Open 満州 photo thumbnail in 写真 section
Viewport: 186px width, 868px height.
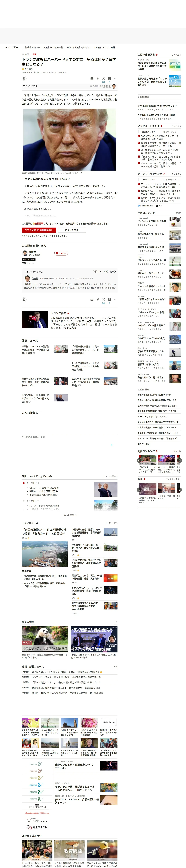pyautogui.click(x=148, y=489)
